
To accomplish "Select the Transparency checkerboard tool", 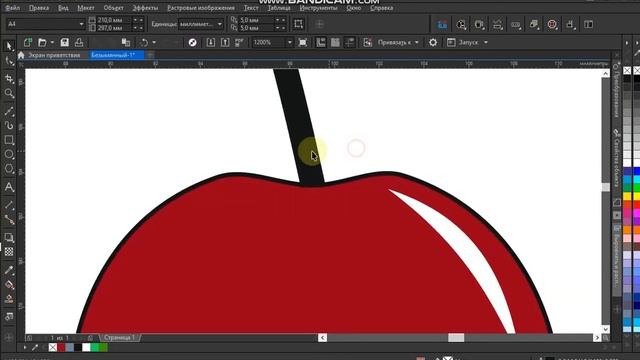I will coord(9,252).
